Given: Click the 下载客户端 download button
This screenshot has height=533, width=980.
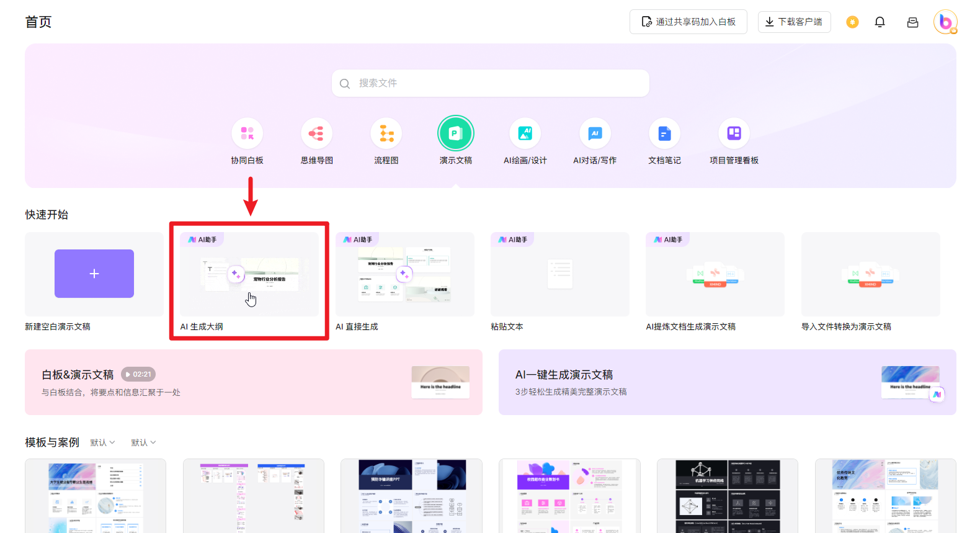Looking at the screenshot, I should click(794, 22).
